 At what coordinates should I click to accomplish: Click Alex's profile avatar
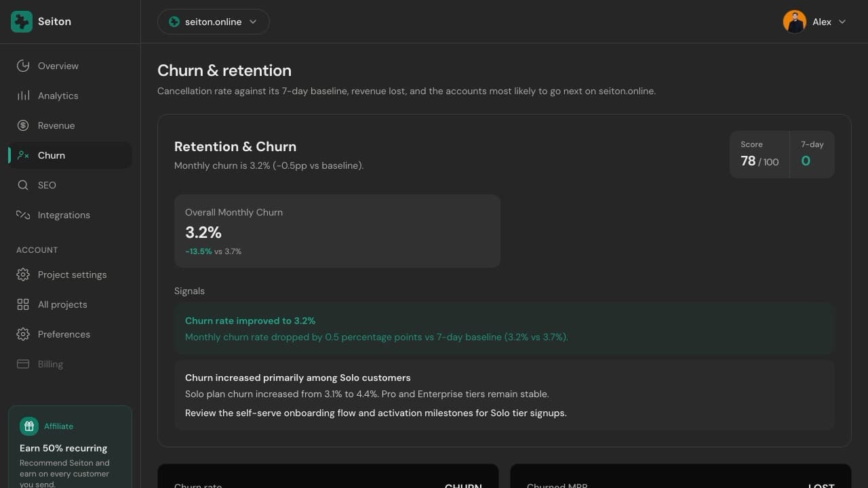[795, 22]
